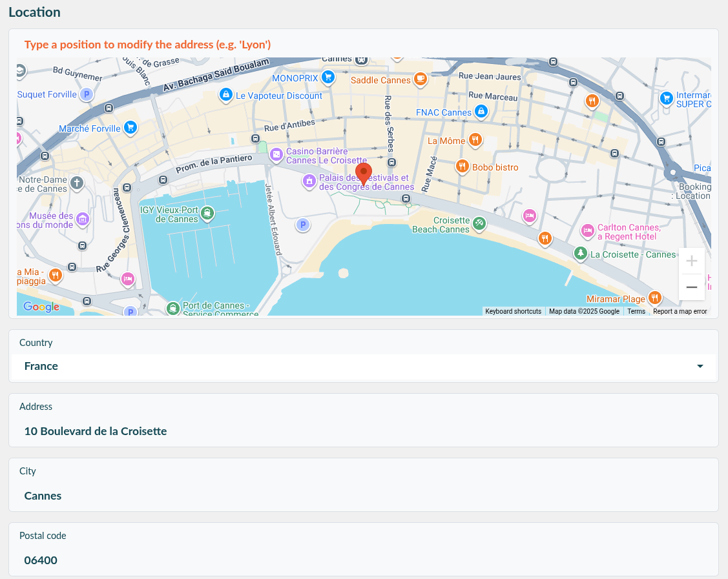Click the Postal code field with 06400
Image resolution: width=728 pixels, height=579 pixels.
(x=364, y=560)
